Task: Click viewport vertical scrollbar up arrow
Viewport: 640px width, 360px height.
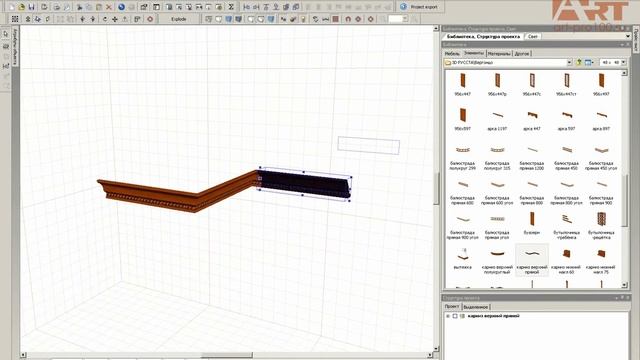Action: [x=436, y=29]
